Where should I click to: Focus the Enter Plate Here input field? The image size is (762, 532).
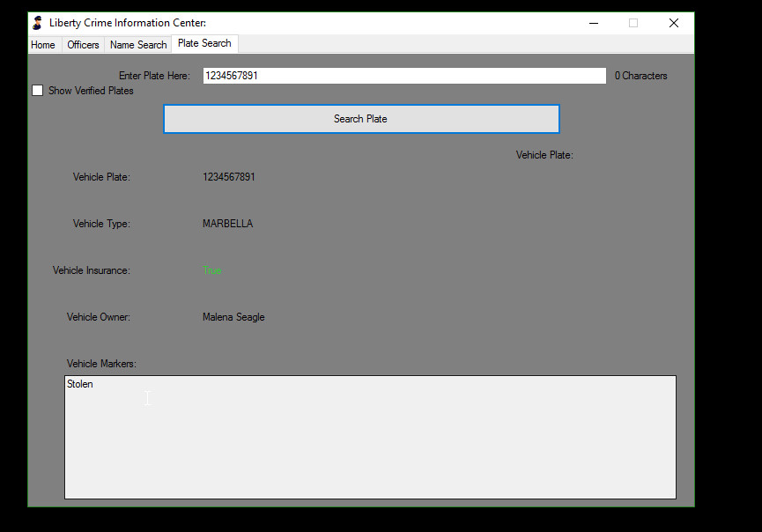(x=403, y=76)
